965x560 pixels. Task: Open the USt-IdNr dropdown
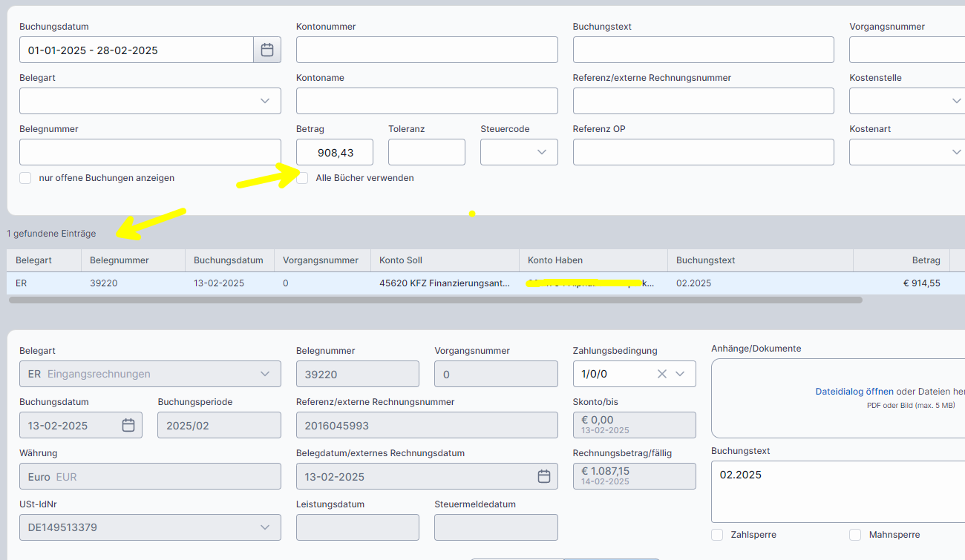pyautogui.click(x=265, y=527)
